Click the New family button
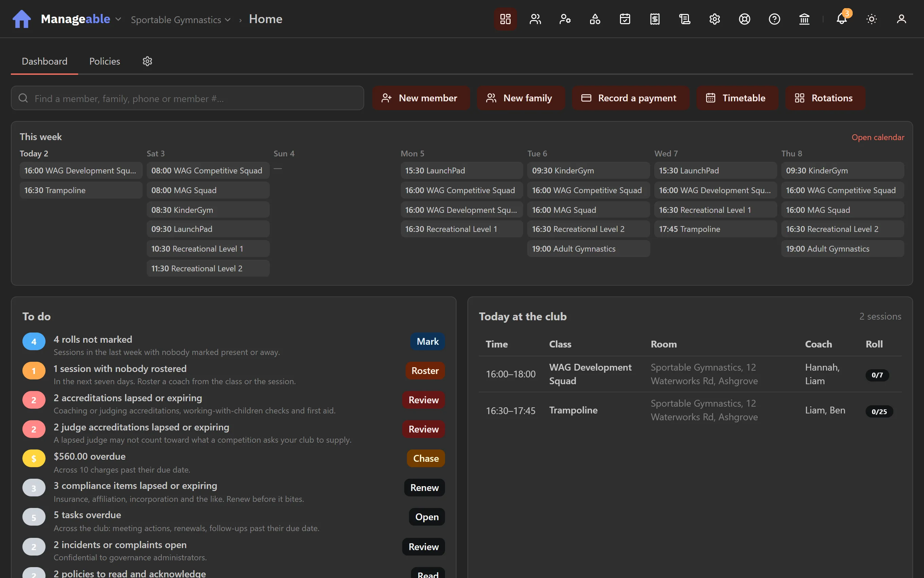 (x=521, y=98)
